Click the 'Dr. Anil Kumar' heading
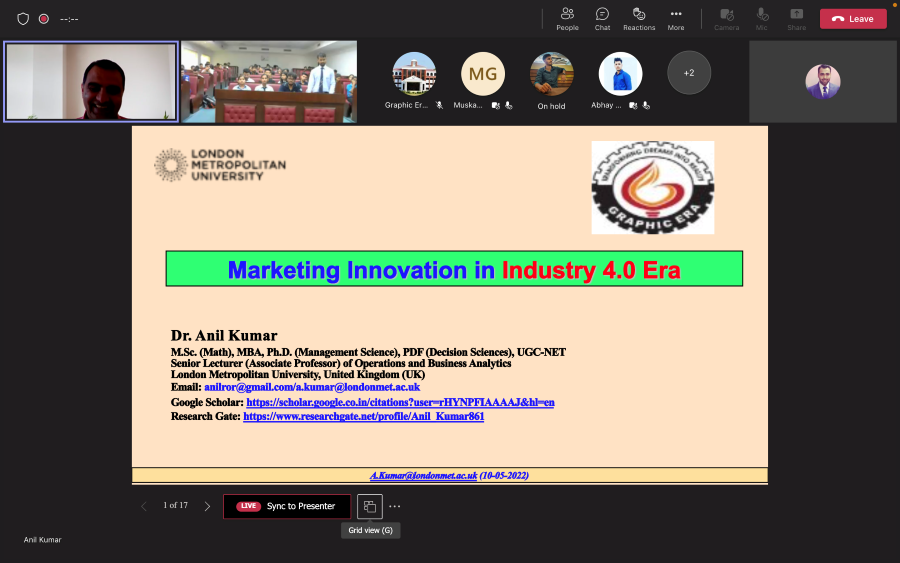The width and height of the screenshot is (900, 563). click(224, 336)
